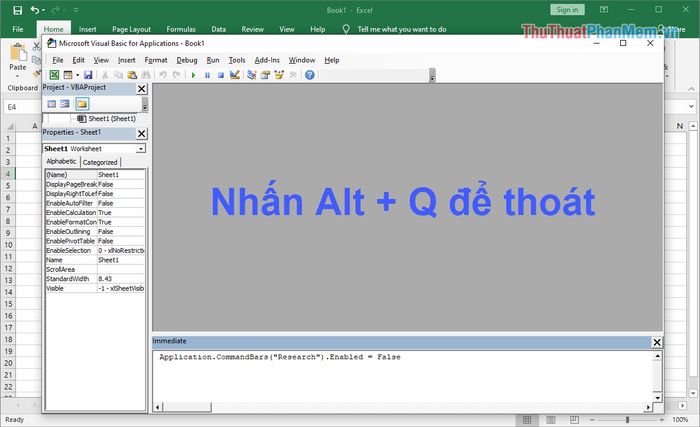Open VBA toolbar options overflow arrow
The width and height of the screenshot is (700, 427).
tap(432, 76)
